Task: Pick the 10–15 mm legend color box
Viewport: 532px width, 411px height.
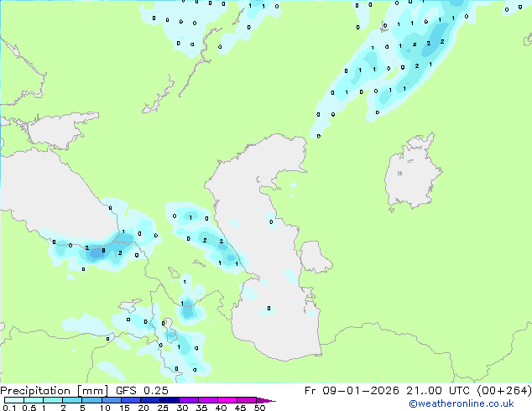Action: click(112, 400)
